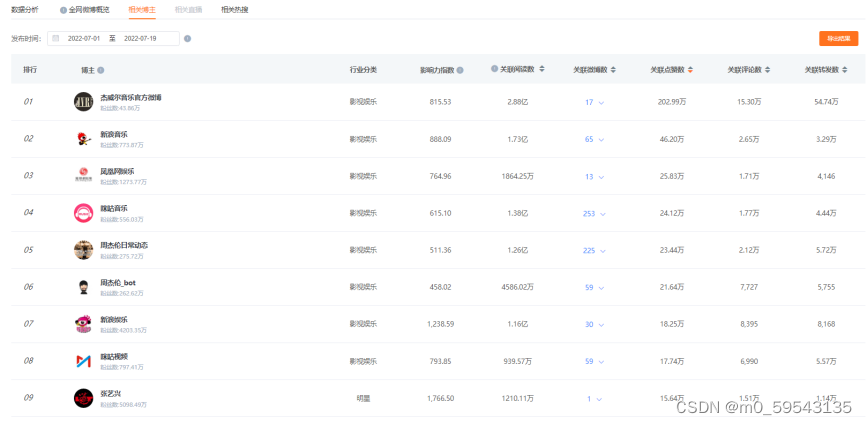Click the 1864.25万 reads value
867x425 pixels.
click(518, 176)
